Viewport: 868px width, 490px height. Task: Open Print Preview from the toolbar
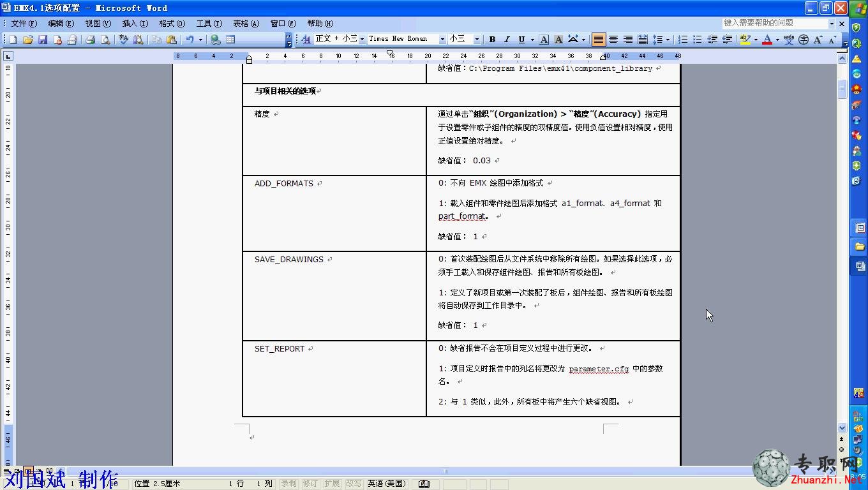tap(105, 40)
